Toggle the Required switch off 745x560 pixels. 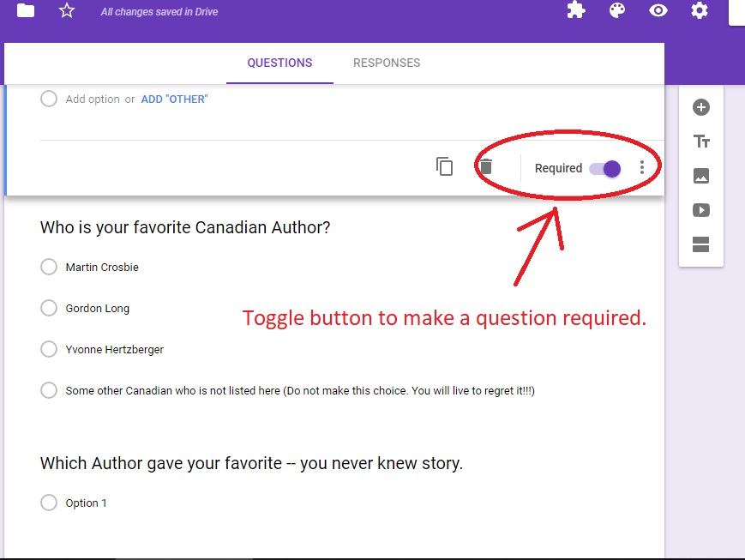605,168
